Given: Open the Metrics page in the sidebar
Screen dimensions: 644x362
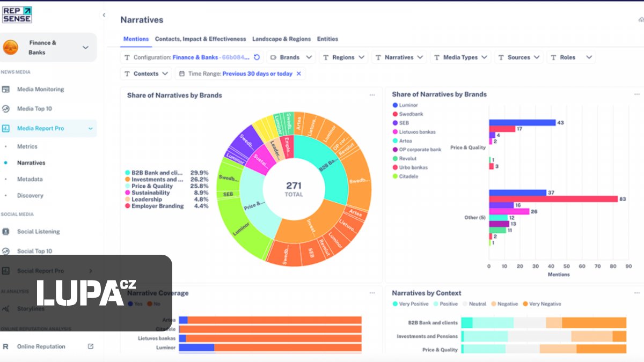Looking at the screenshot, I should click(27, 146).
